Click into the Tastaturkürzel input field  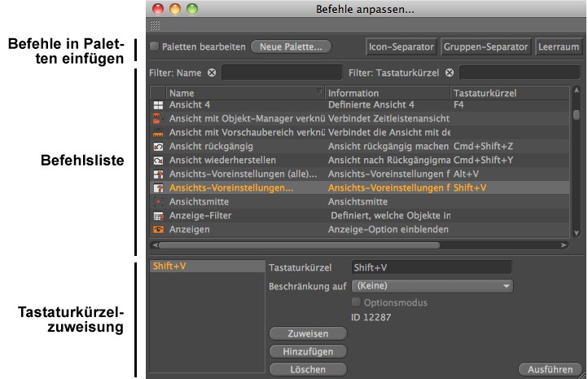click(x=430, y=267)
